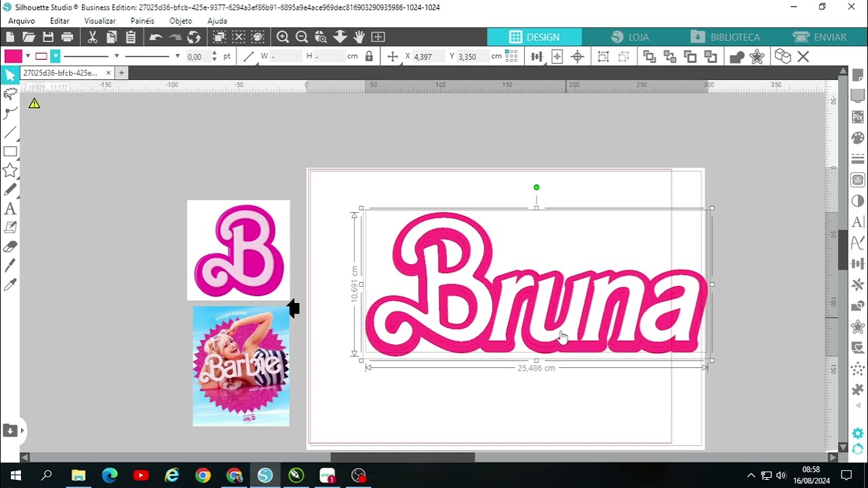Open the Painéis menu
The image size is (868, 488).
tap(142, 21)
